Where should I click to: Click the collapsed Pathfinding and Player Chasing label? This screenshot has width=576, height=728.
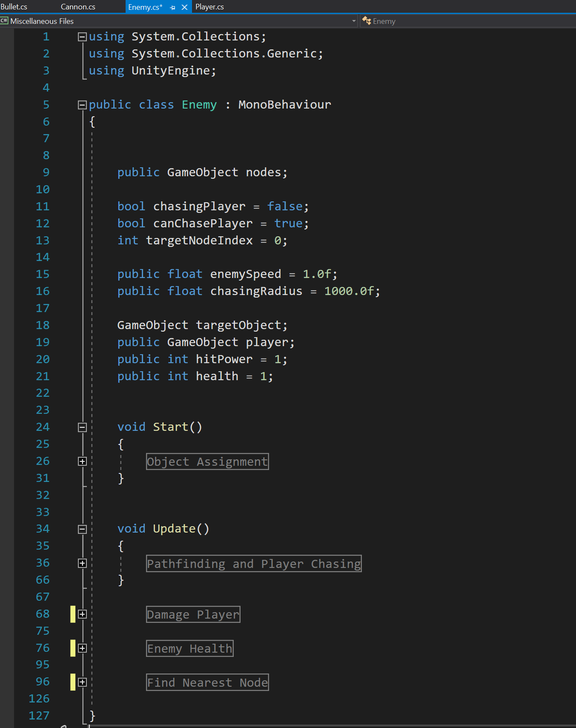tap(254, 564)
